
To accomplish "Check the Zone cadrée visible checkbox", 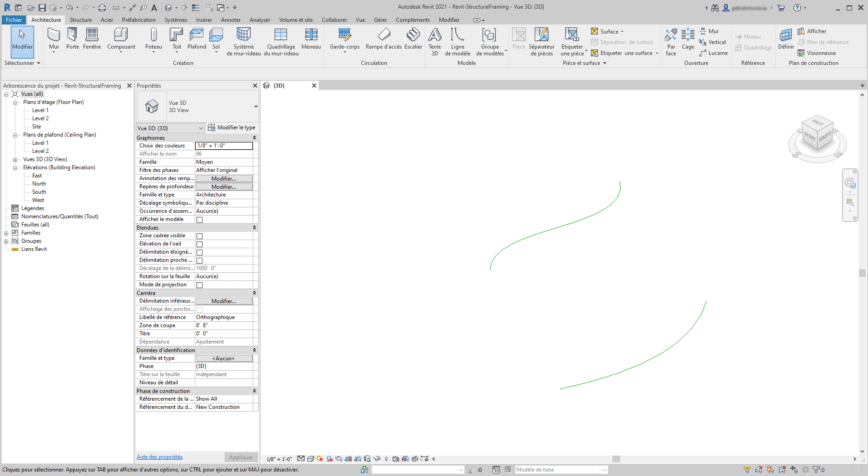I will [x=199, y=236].
